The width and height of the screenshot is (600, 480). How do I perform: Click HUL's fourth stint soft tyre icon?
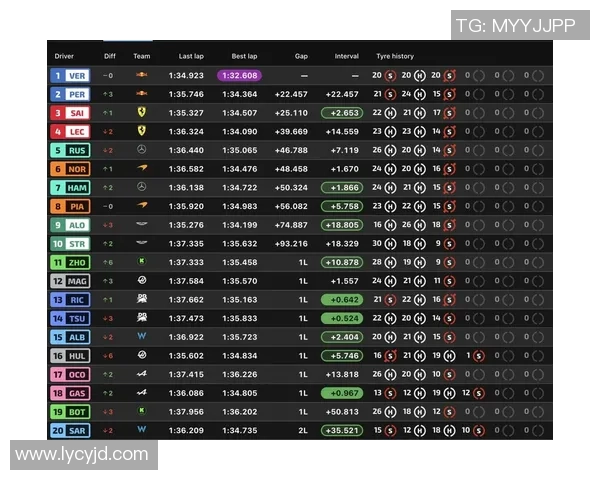478,356
